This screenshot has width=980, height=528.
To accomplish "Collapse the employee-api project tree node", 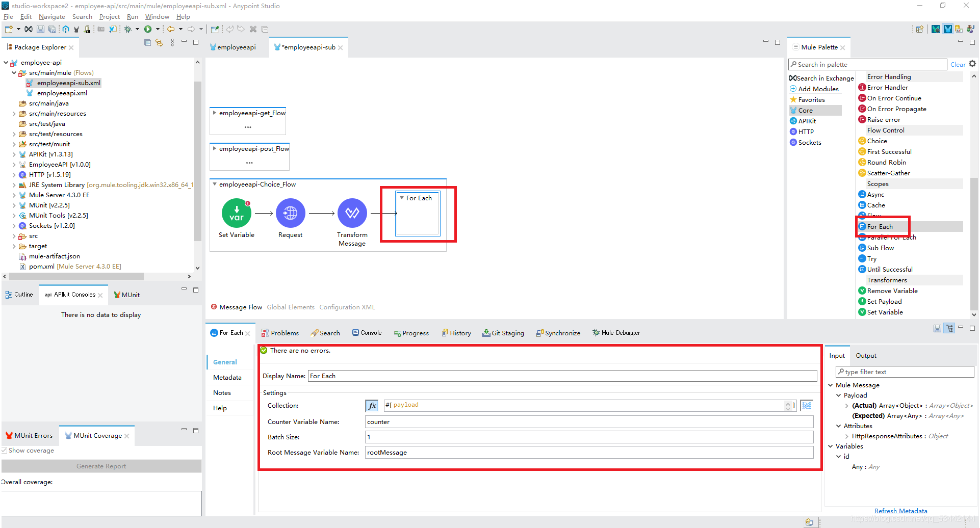I will click(6, 63).
